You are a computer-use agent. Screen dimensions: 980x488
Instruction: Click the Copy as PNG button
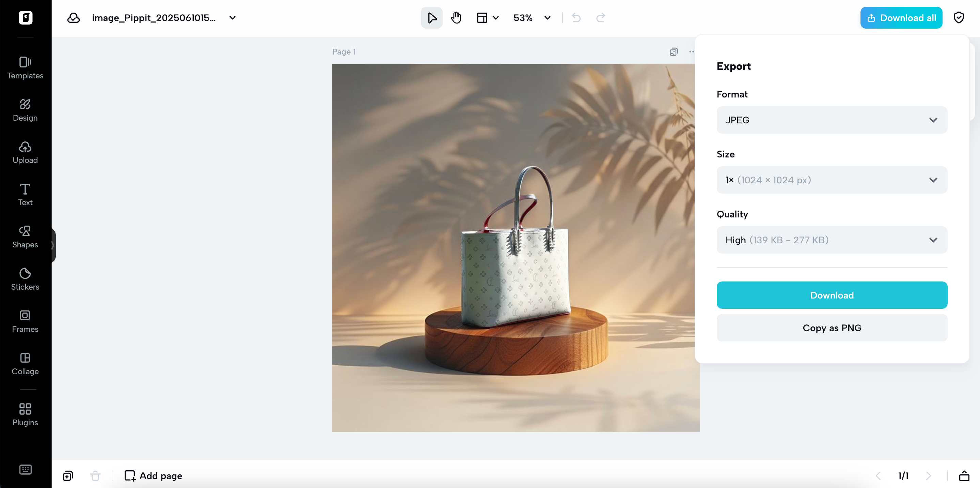[x=832, y=328]
